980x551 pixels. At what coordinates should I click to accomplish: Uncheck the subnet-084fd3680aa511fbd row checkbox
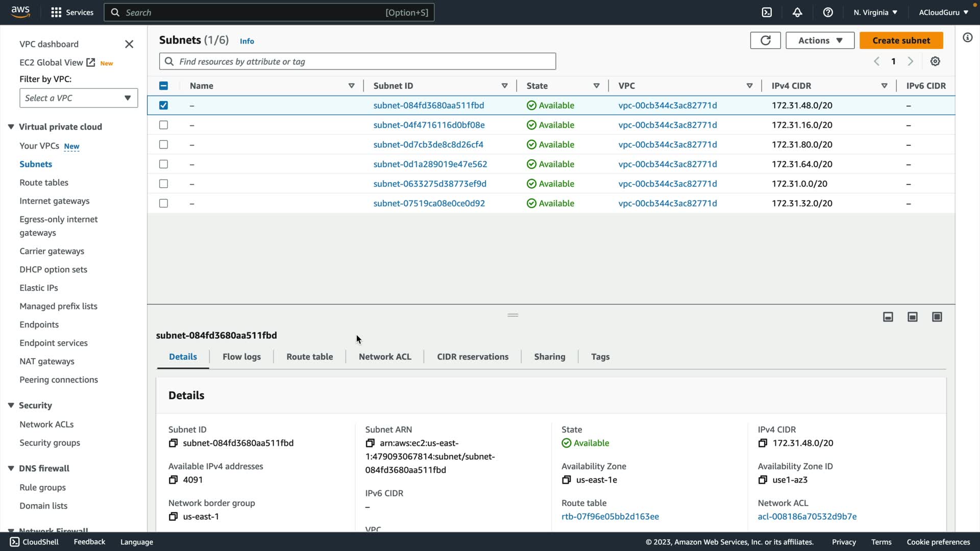(163, 105)
